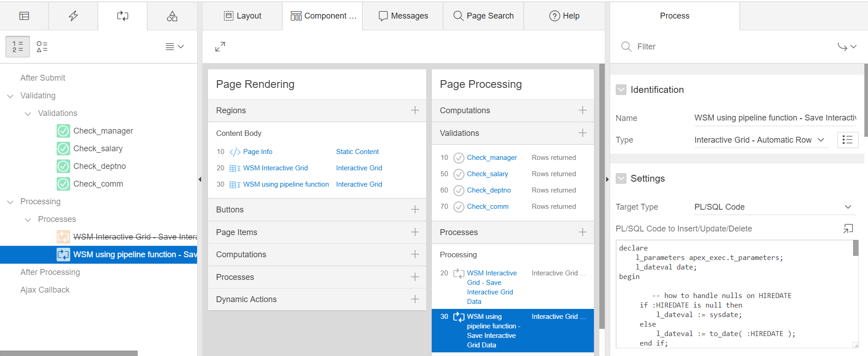Click the Type quick-pick list button

click(x=847, y=140)
